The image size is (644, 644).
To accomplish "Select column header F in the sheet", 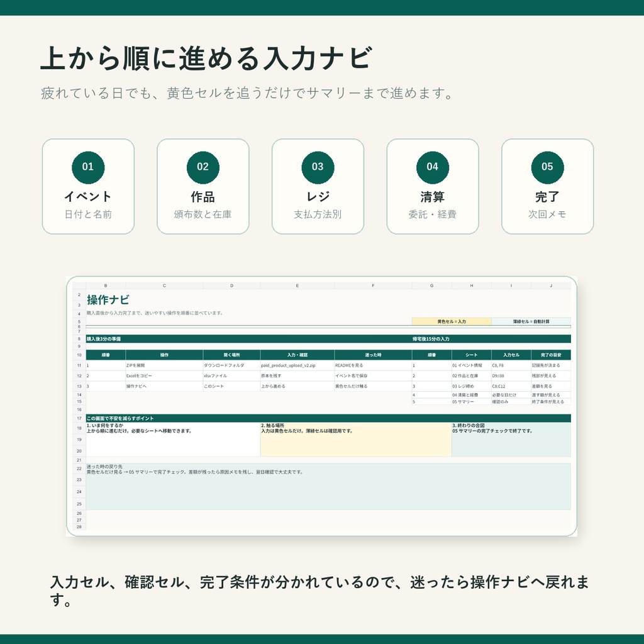I will point(373,286).
